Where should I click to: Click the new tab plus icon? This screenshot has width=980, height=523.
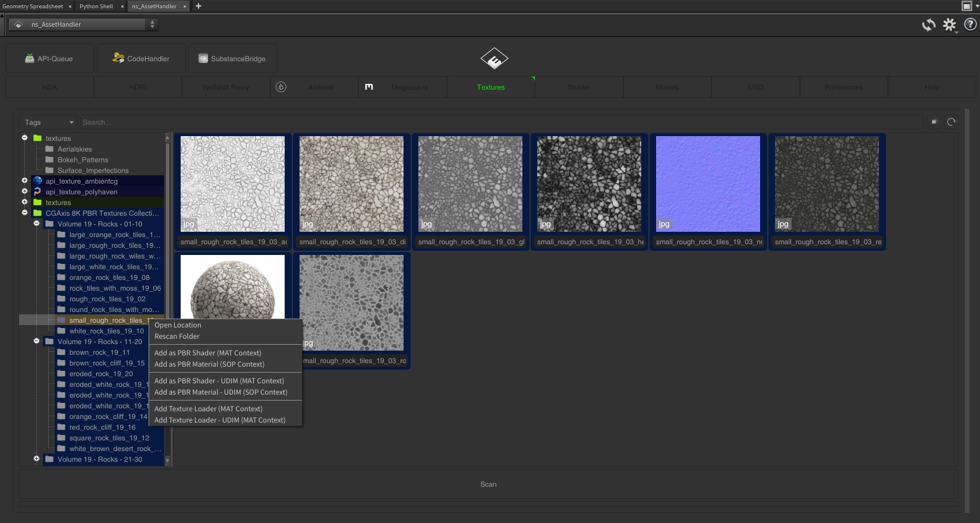[x=198, y=7]
